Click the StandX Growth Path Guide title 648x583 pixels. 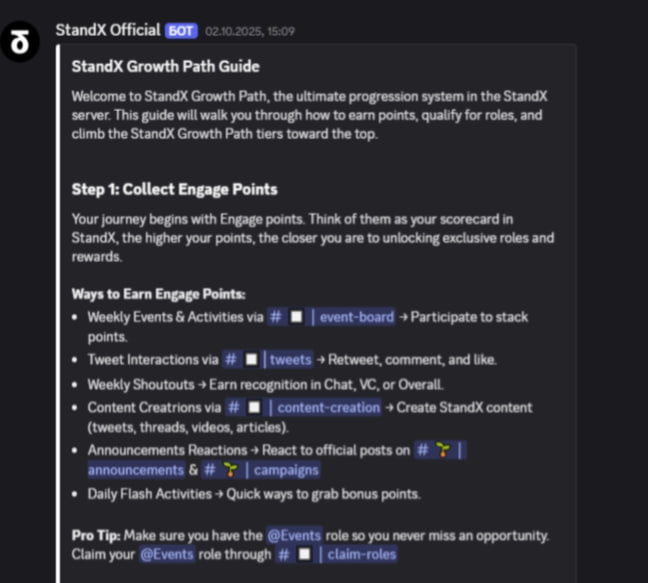pos(165,67)
